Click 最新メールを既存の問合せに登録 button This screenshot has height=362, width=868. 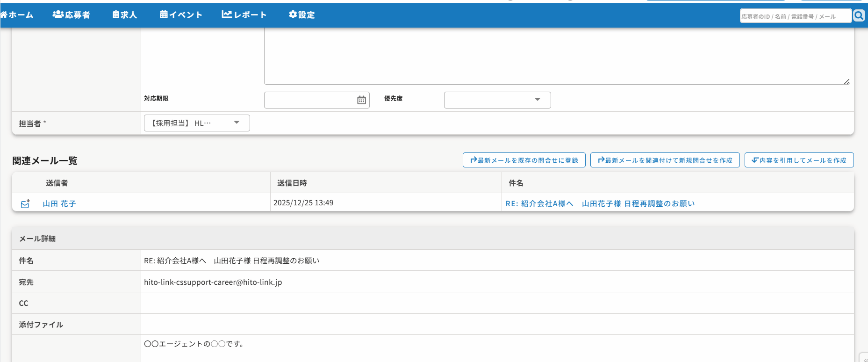(x=524, y=160)
